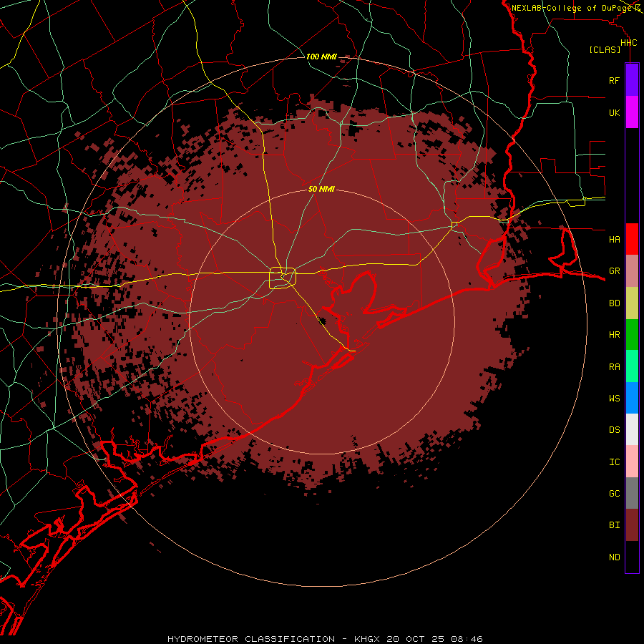Image resolution: width=644 pixels, height=644 pixels.
Task: Click the ND black legend swatch
Action: coord(632,557)
